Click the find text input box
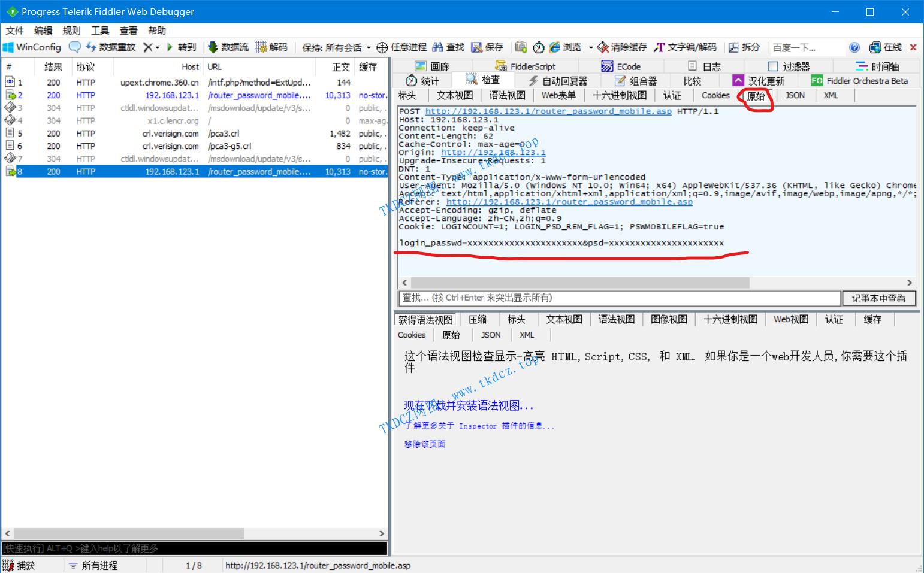The height and width of the screenshot is (573, 924). (x=620, y=298)
